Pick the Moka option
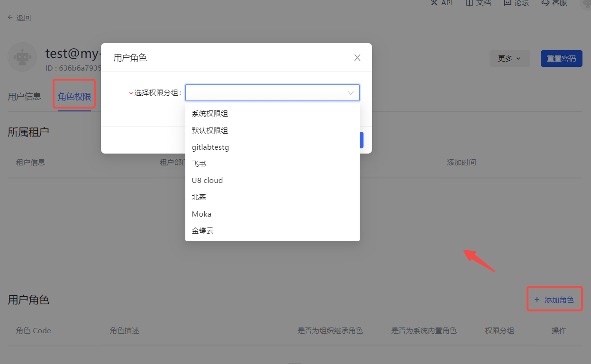 pyautogui.click(x=201, y=214)
